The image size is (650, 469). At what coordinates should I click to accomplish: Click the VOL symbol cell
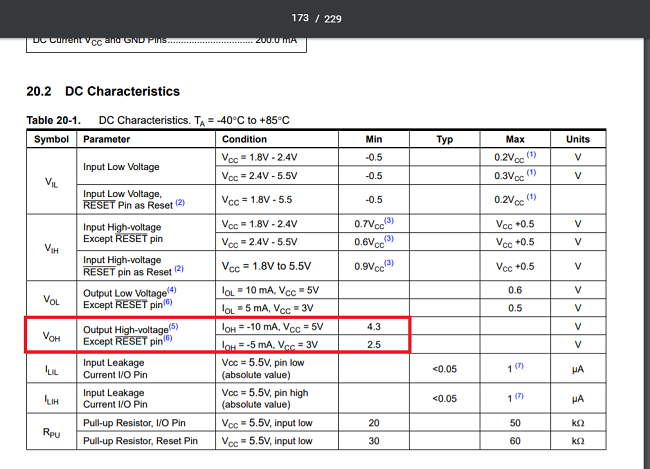(51, 299)
